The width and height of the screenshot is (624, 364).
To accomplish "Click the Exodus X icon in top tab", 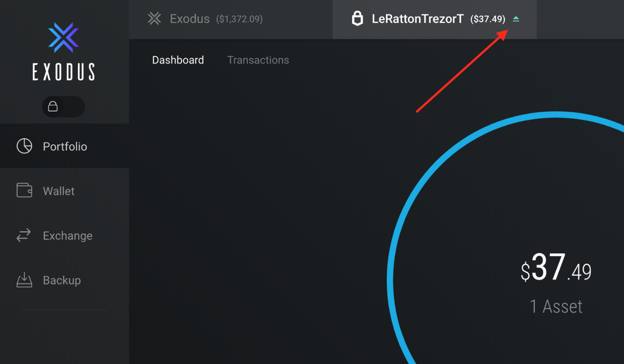I will [x=154, y=19].
